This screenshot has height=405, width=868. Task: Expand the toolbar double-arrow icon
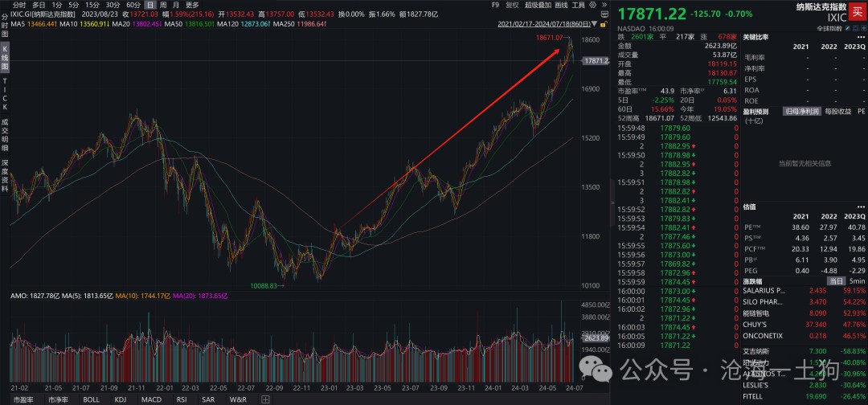(604, 5)
